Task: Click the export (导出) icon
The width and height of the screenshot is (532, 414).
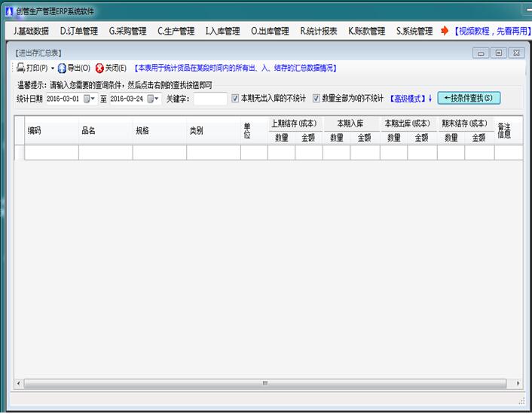Action: coord(62,68)
